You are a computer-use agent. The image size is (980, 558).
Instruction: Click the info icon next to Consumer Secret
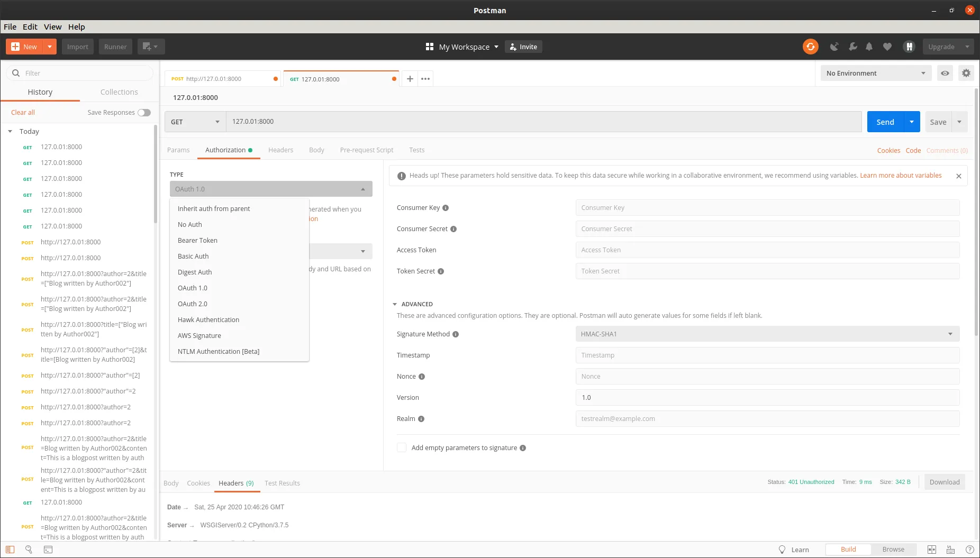(x=453, y=229)
